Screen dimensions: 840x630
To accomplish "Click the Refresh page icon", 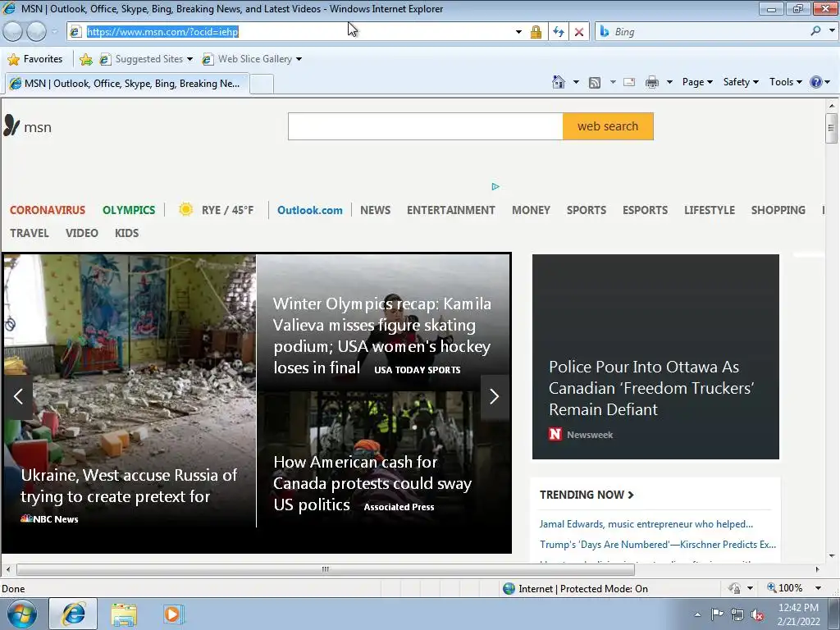I will [558, 32].
